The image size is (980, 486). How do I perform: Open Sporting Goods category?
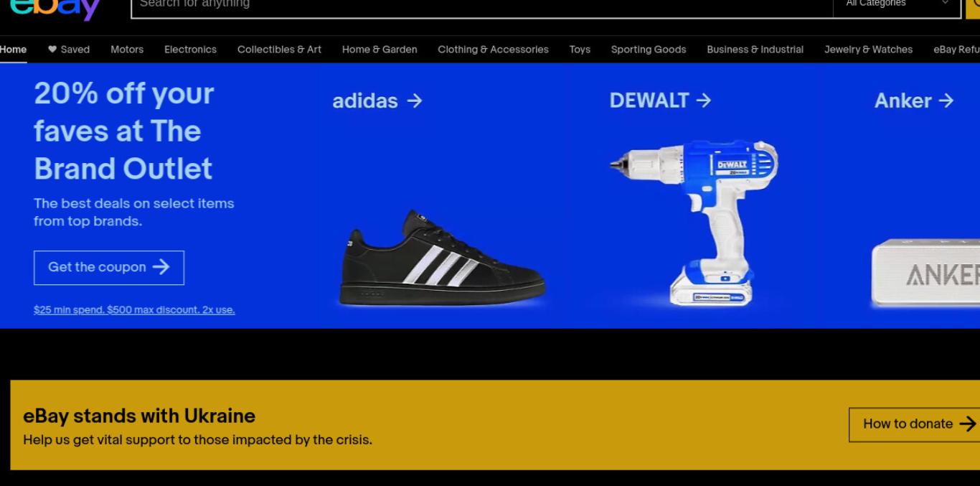click(x=649, y=50)
